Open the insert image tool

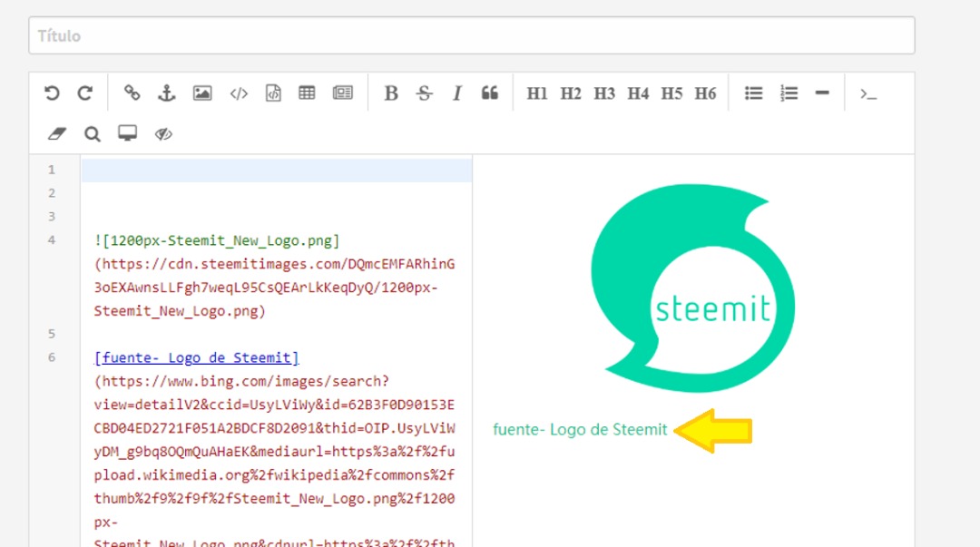(201, 93)
